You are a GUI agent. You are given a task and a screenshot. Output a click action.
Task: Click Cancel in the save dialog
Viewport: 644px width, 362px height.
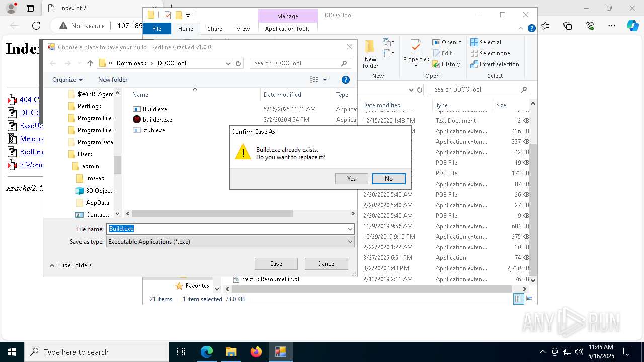click(x=326, y=264)
